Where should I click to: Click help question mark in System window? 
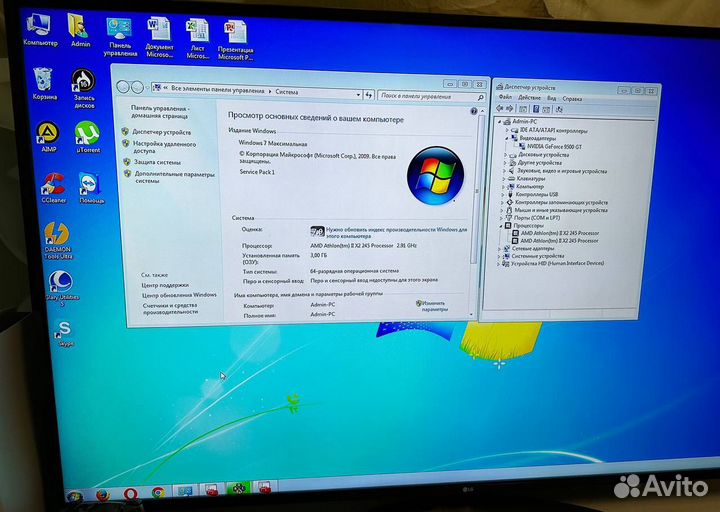point(473,111)
